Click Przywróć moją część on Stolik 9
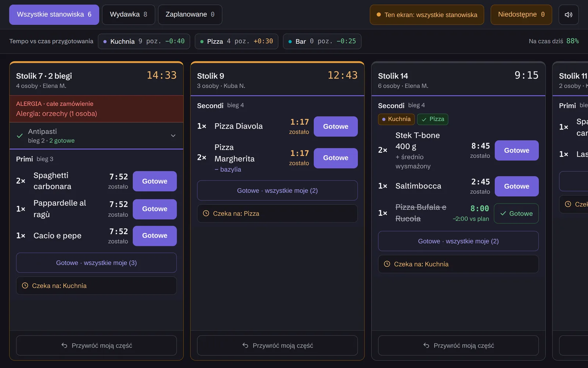 point(277,346)
